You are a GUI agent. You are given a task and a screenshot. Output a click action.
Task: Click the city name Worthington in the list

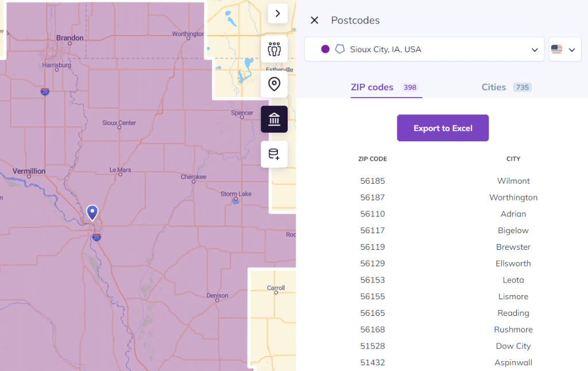point(513,198)
